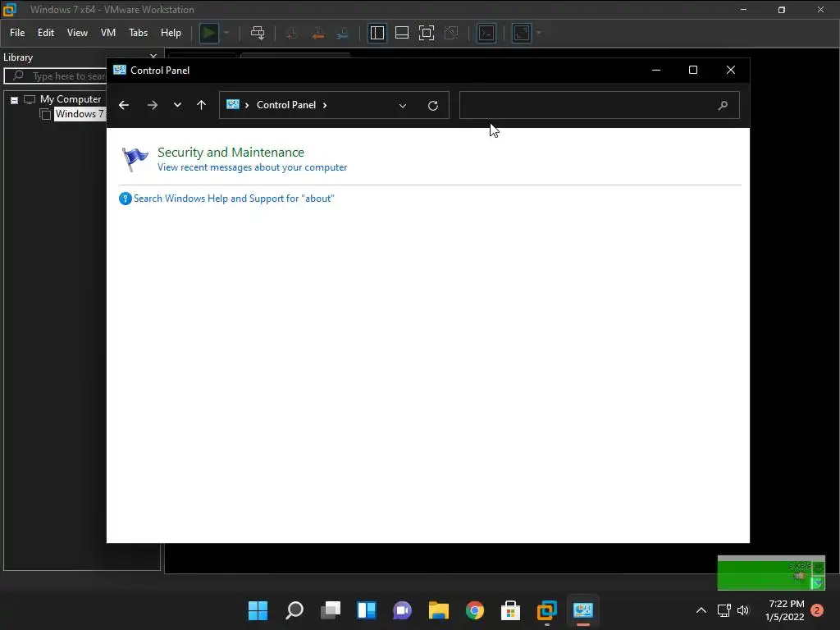This screenshot has width=840, height=630.
Task: Switch to VMware Workstation taskbar icon
Action: pos(547,610)
